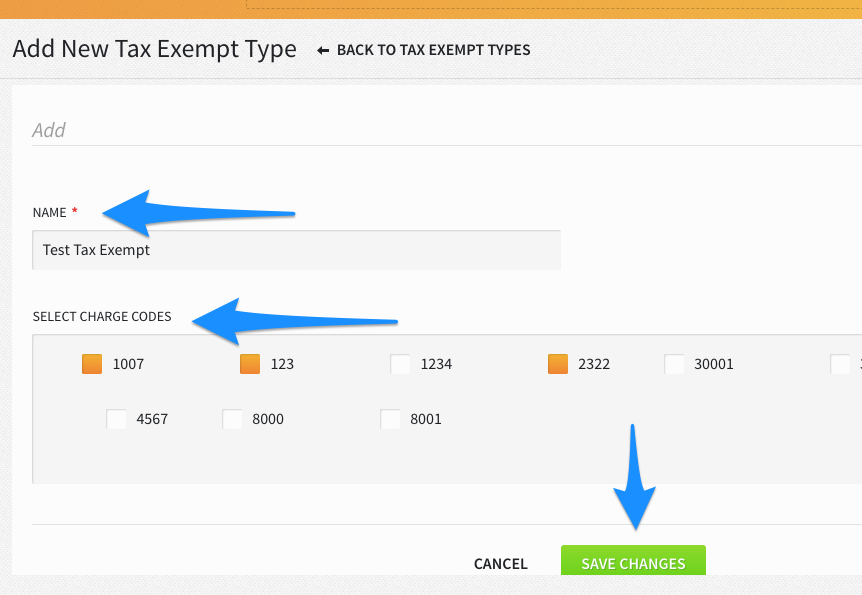The width and height of the screenshot is (862, 595).
Task: Toggle the 8001 charge code
Action: tap(390, 419)
